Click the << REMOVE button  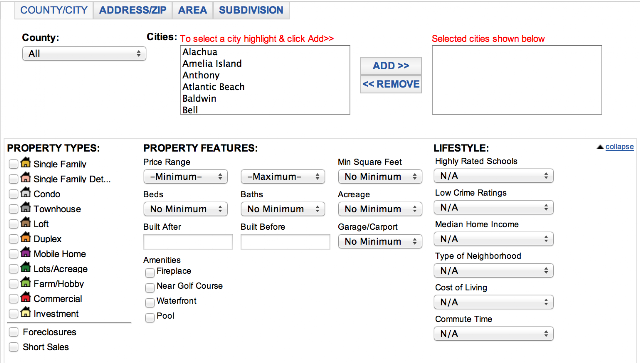[x=391, y=84]
